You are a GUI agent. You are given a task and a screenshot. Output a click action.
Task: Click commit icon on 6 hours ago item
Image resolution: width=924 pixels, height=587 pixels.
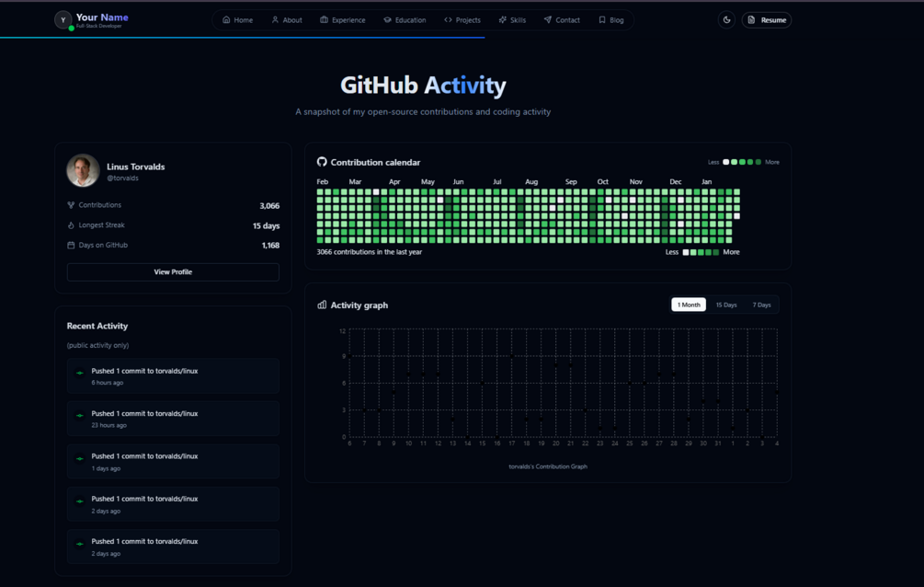click(80, 373)
